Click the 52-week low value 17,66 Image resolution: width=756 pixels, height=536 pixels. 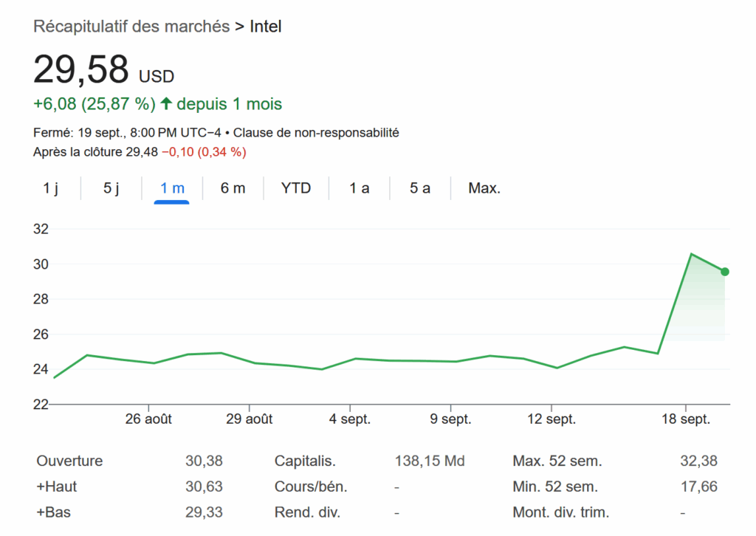click(x=698, y=487)
